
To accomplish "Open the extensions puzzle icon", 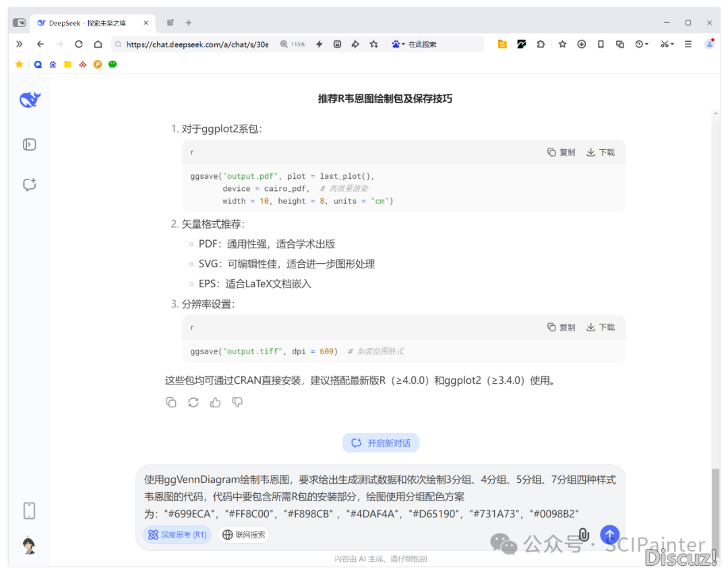I will 541,44.
